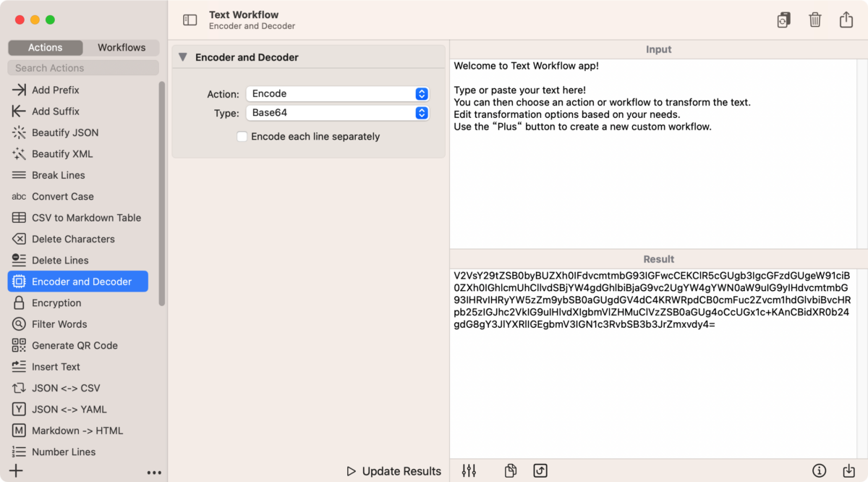Screen dimensions: 868x482
Task: Choose the Delete Characters action icon
Action: (x=19, y=239)
